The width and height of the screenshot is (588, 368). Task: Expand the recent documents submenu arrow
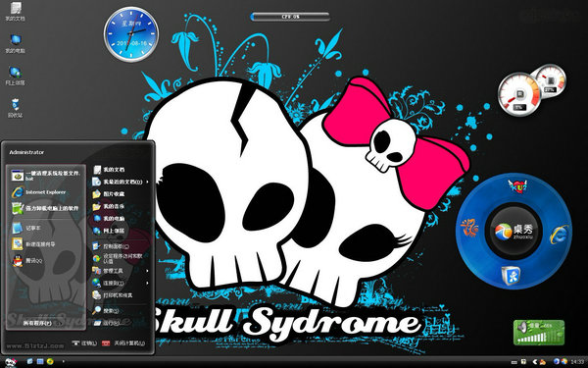point(147,182)
